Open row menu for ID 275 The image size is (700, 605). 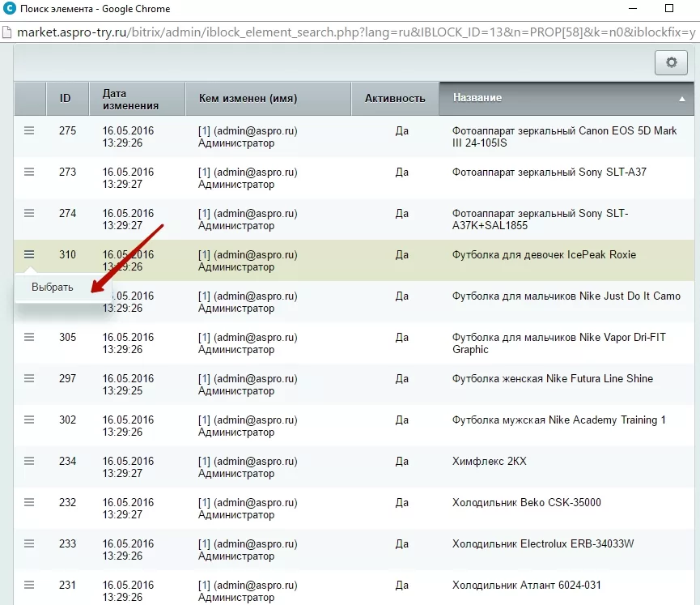[x=29, y=130]
